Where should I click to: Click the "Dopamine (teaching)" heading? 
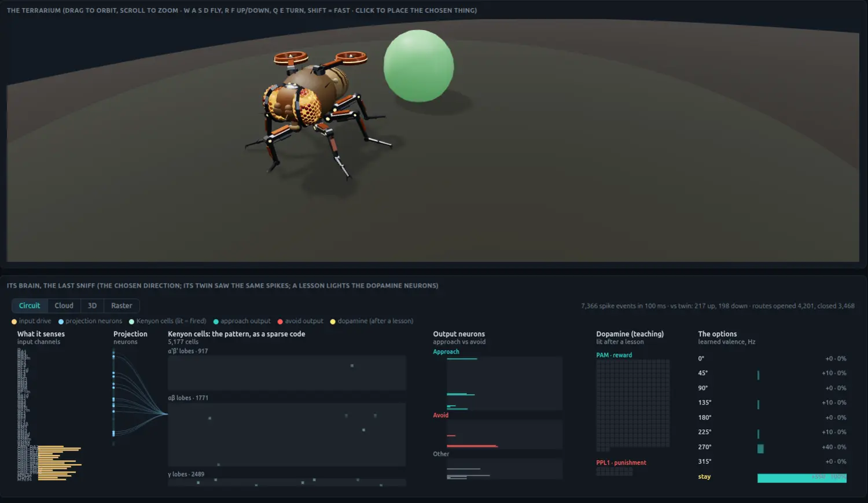click(x=630, y=334)
